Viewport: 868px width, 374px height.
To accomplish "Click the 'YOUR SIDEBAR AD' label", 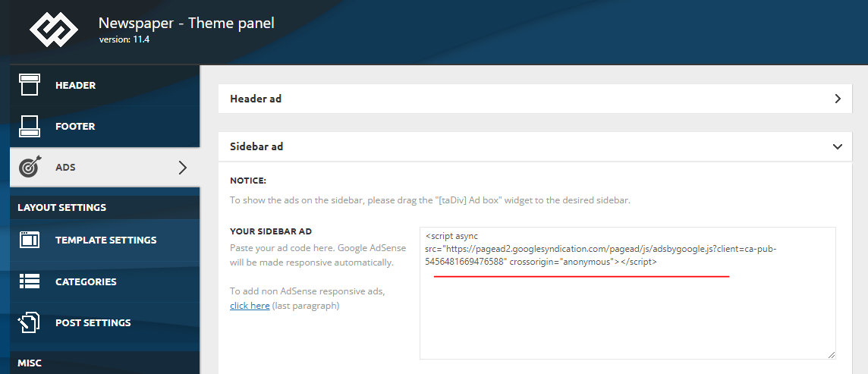I will click(x=272, y=231).
